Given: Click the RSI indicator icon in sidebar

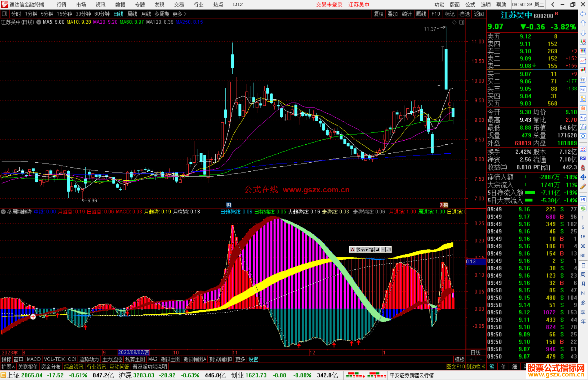Looking at the screenshot, I should [583, 158].
